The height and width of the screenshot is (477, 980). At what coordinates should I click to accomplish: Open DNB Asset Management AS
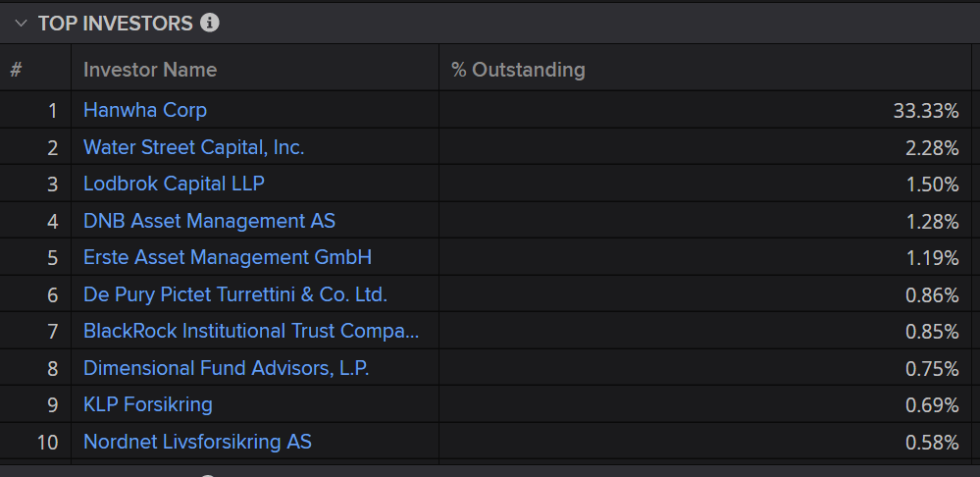coord(209,221)
